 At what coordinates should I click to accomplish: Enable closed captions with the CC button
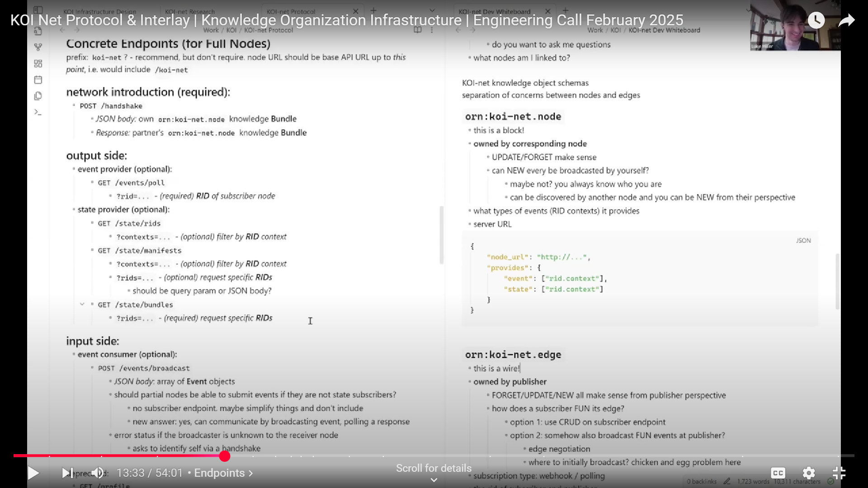[778, 473]
